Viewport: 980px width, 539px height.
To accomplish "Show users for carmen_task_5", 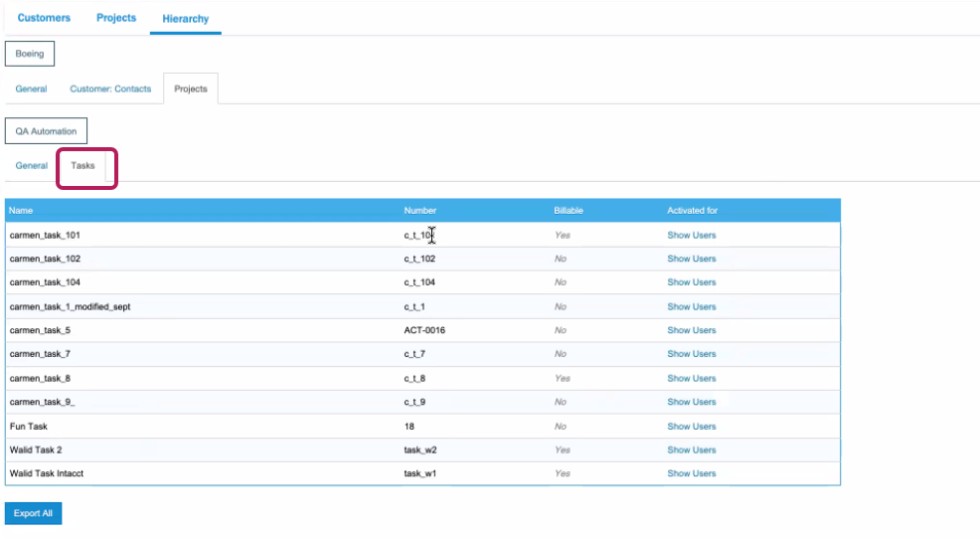I will [x=691, y=331].
